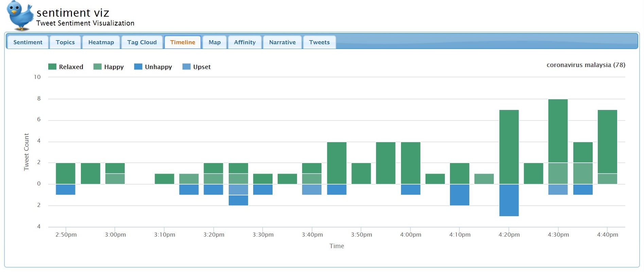This screenshot has height=272, width=644.
Task: Select the Unhappy bar below 2:50pm
Action: point(66,190)
